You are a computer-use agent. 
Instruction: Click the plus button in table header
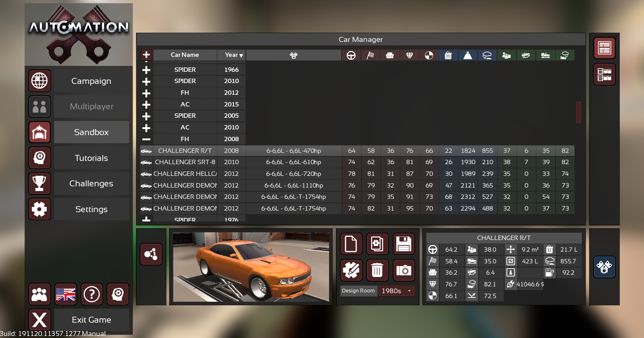click(146, 55)
